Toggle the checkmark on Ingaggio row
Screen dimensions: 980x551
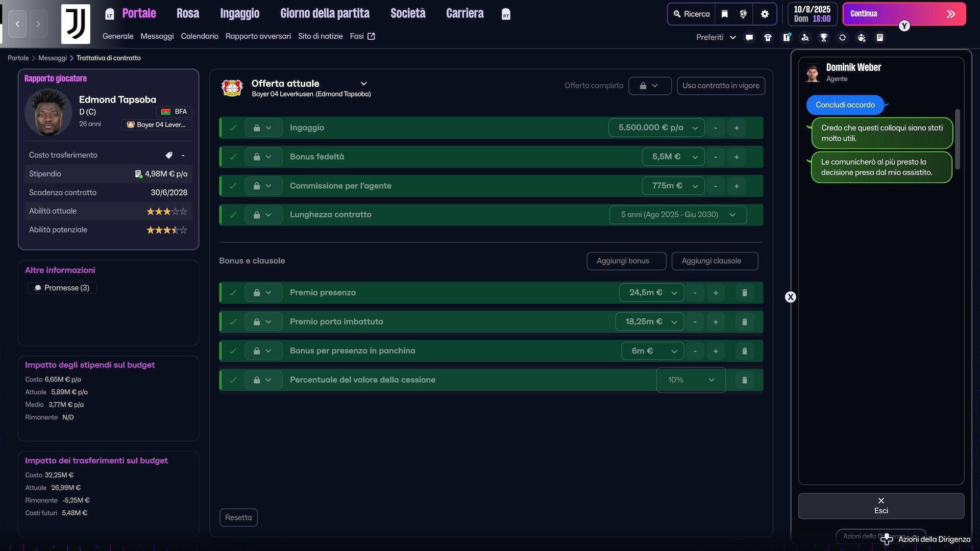coord(233,128)
